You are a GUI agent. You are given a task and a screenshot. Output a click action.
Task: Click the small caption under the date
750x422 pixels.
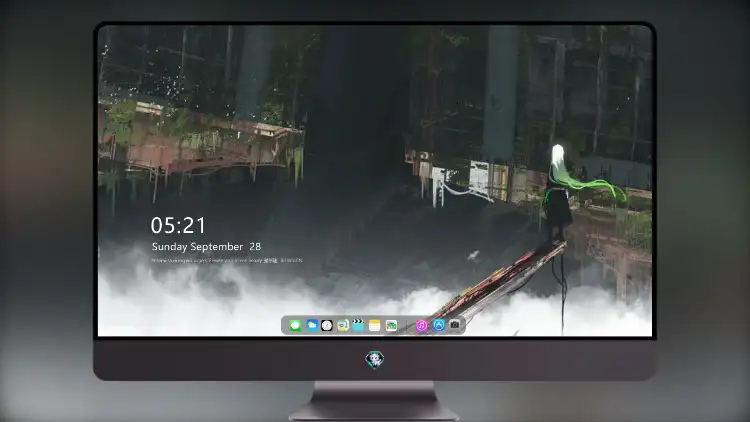pos(227,261)
